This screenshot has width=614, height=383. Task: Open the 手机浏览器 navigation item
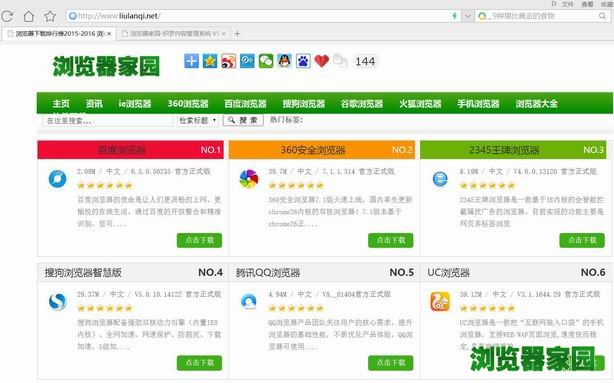click(x=478, y=103)
